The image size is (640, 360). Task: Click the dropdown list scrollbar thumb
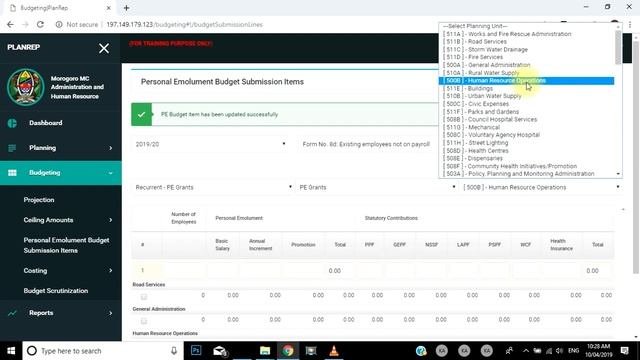point(618,47)
